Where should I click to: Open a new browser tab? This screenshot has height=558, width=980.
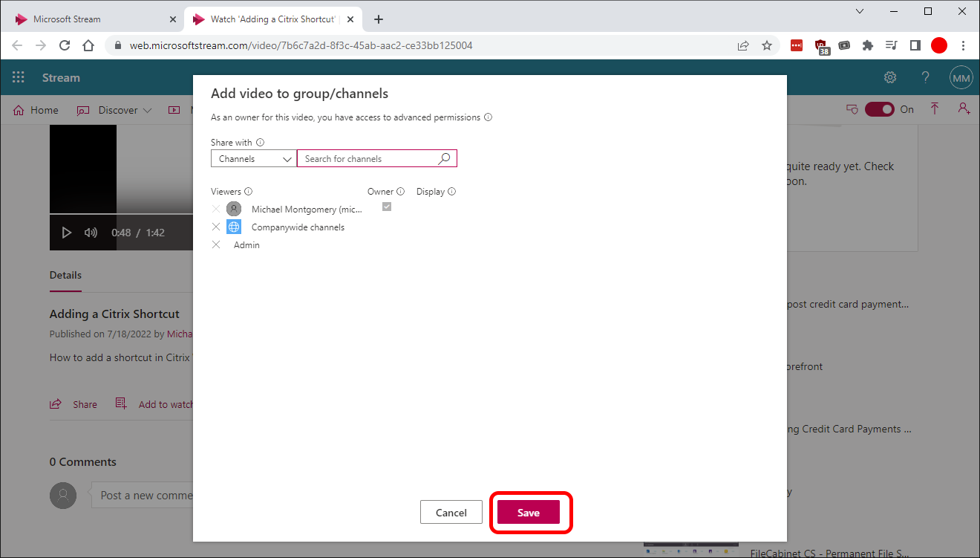click(x=379, y=19)
